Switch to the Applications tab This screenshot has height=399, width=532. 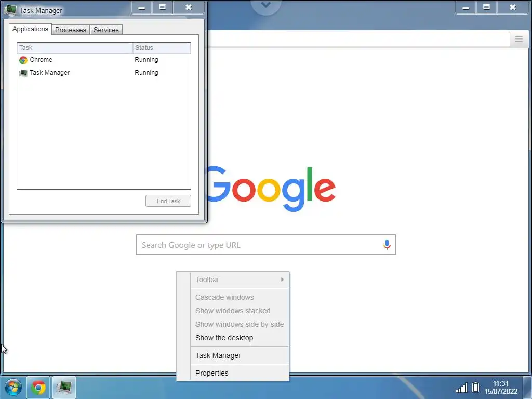point(30,29)
